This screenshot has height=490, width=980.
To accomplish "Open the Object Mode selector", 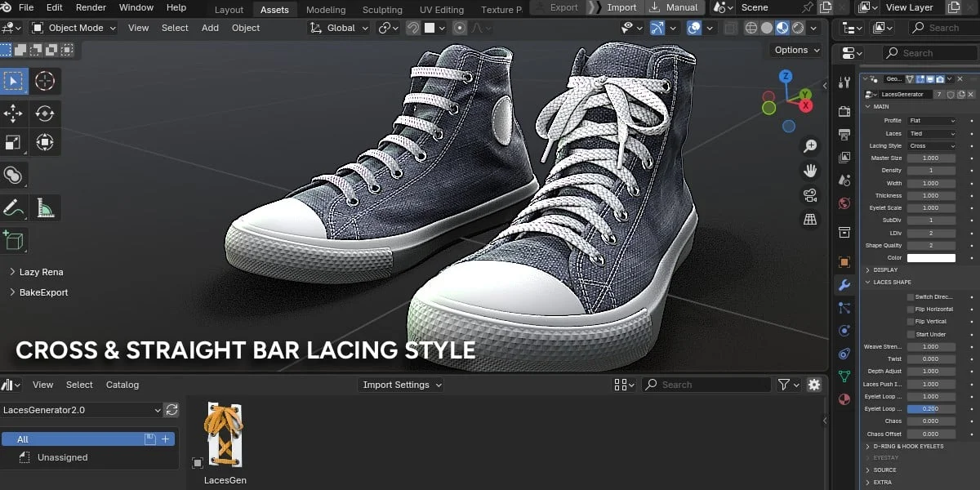I will (x=72, y=27).
